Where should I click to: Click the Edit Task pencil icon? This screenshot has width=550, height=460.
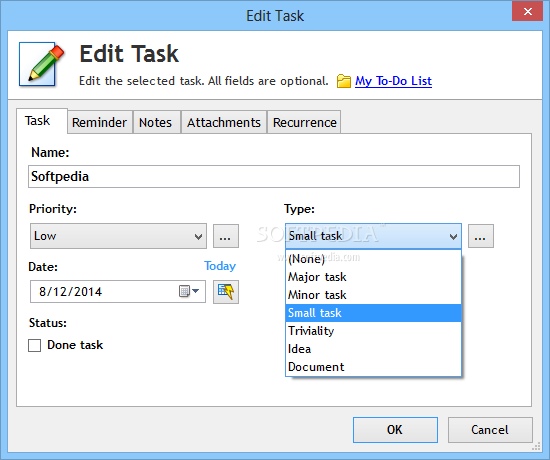[41, 64]
